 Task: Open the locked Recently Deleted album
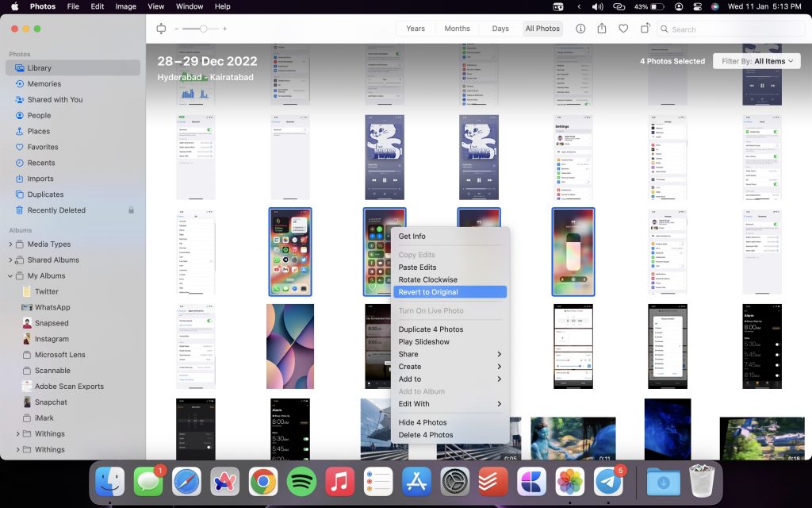[x=58, y=210]
